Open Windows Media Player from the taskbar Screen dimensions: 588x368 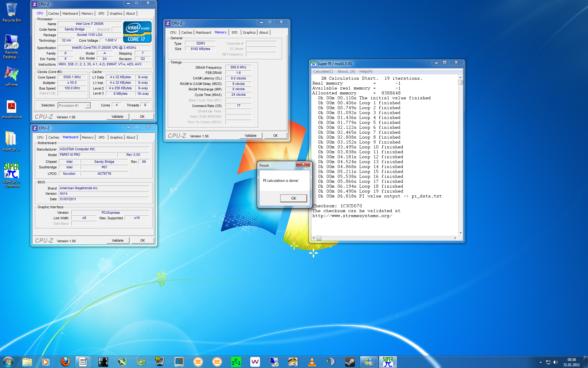45,362
